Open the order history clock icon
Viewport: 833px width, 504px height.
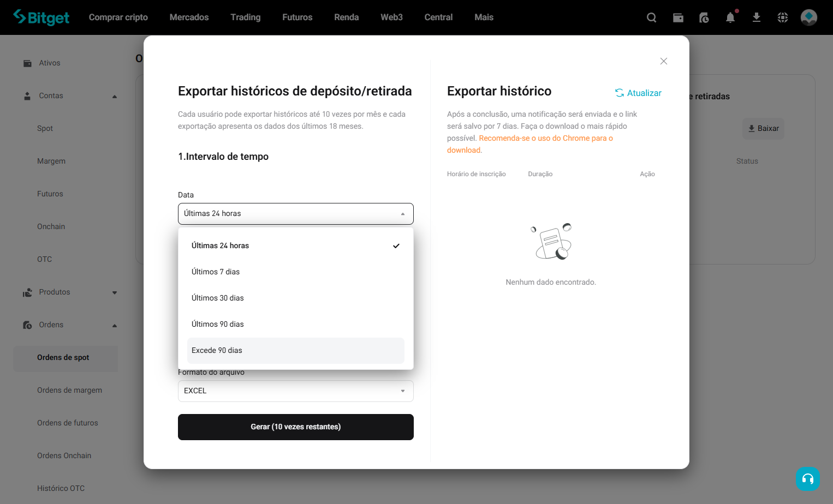pos(704,17)
